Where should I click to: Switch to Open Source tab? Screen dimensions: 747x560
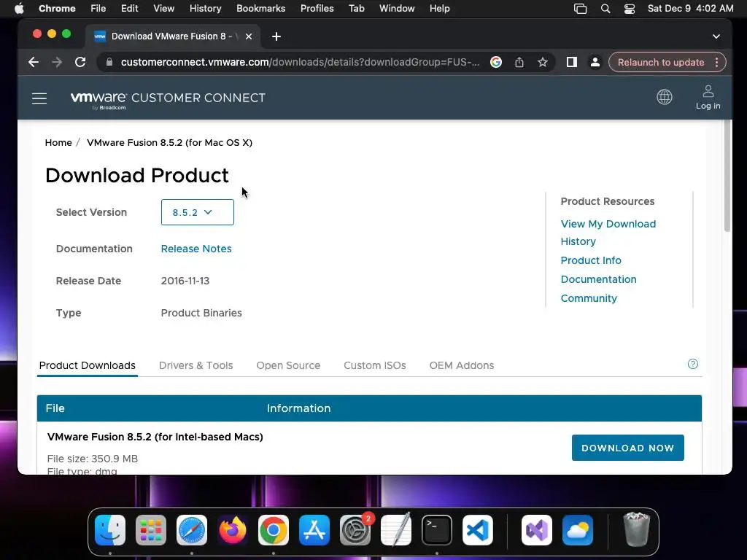[288, 366]
